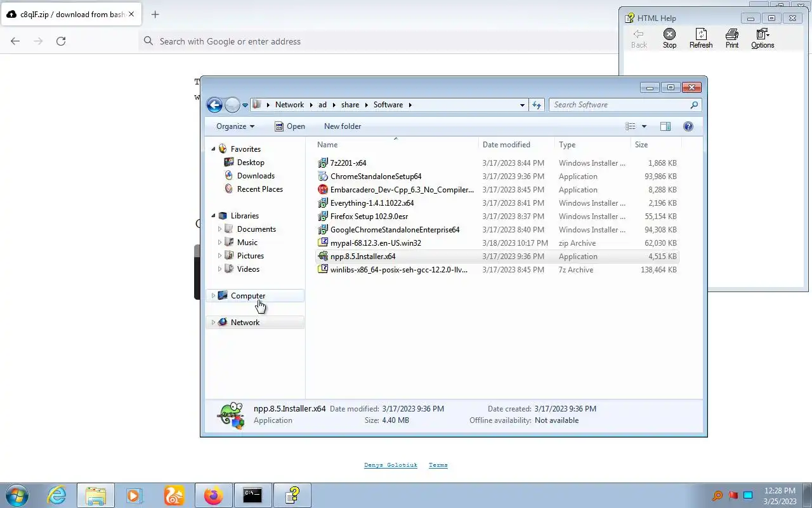The width and height of the screenshot is (812, 508).
Task: Expand the Computer tree node
Action: click(213, 296)
